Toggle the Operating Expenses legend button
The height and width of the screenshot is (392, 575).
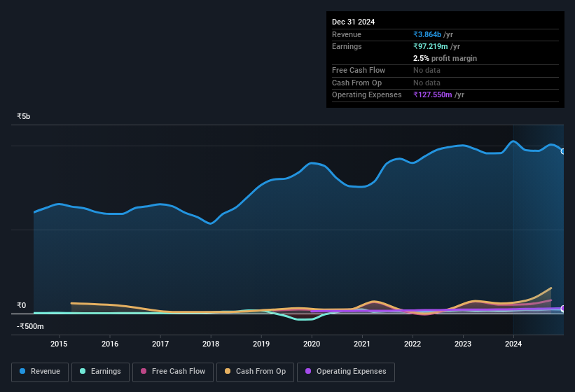click(x=346, y=372)
